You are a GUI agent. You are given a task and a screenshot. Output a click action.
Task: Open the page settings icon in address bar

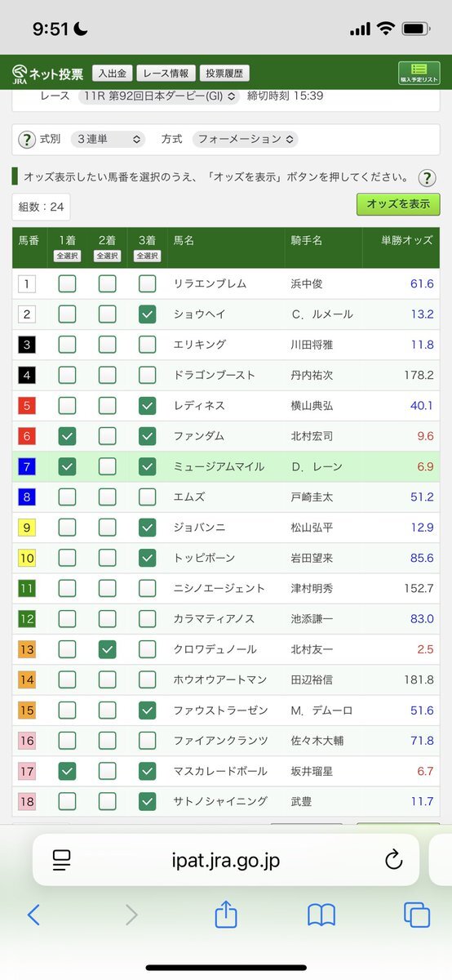pyautogui.click(x=62, y=859)
